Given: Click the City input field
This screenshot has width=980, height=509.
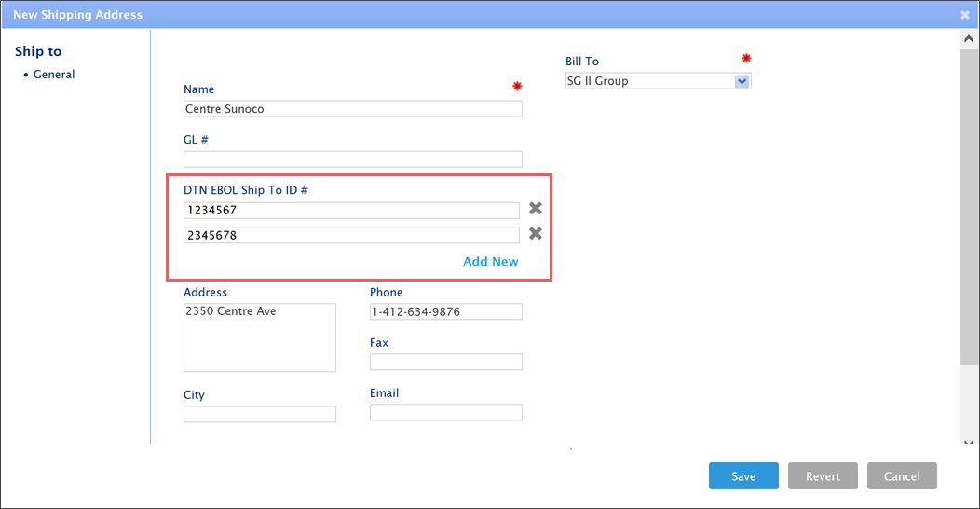Looking at the screenshot, I should pyautogui.click(x=259, y=414).
